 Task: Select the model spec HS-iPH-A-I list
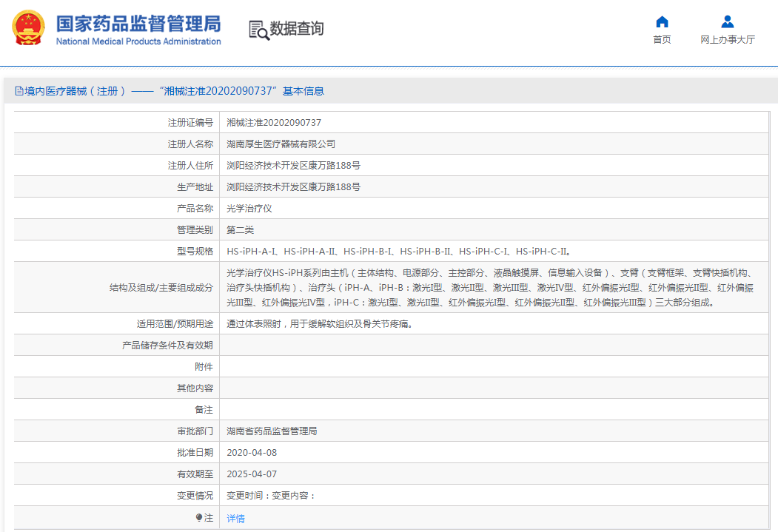click(x=399, y=252)
